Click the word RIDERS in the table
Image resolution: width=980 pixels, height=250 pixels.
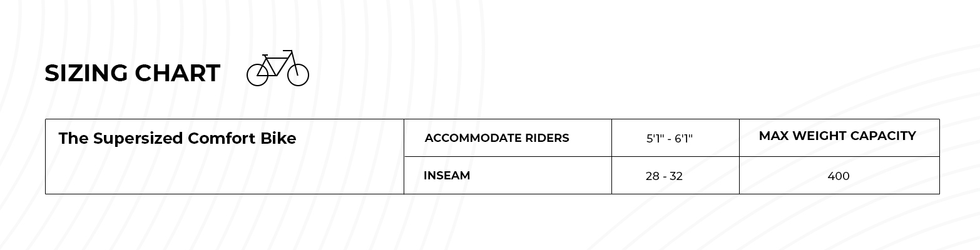pyautogui.click(x=546, y=138)
